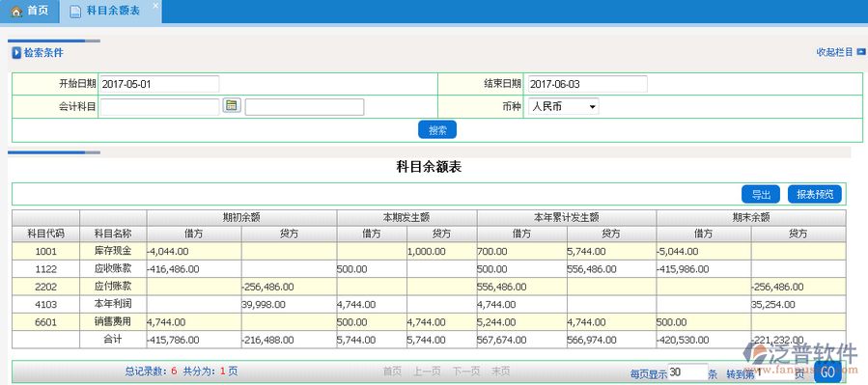Click the 每页显示 count field
The width and height of the screenshot is (868, 385).
(x=688, y=372)
